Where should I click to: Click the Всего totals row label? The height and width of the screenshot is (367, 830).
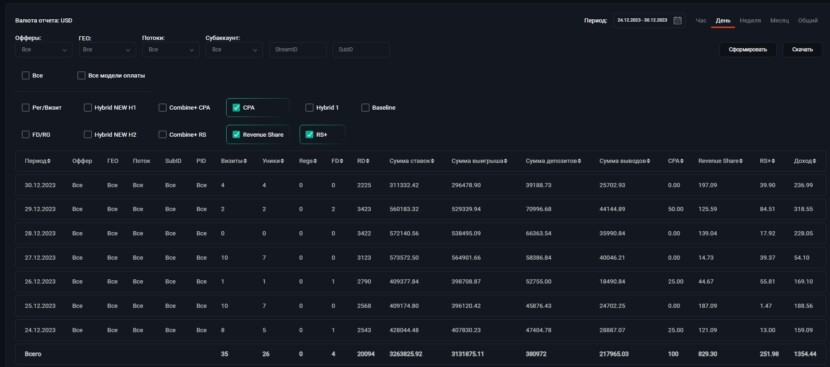point(33,354)
